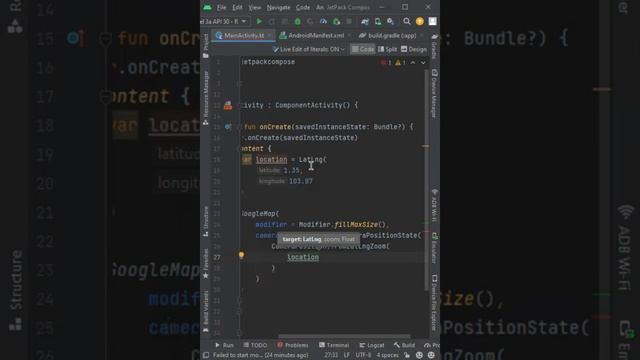Open the Device Manager right side panel
The height and width of the screenshot is (360, 640).
pyautogui.click(x=435, y=94)
